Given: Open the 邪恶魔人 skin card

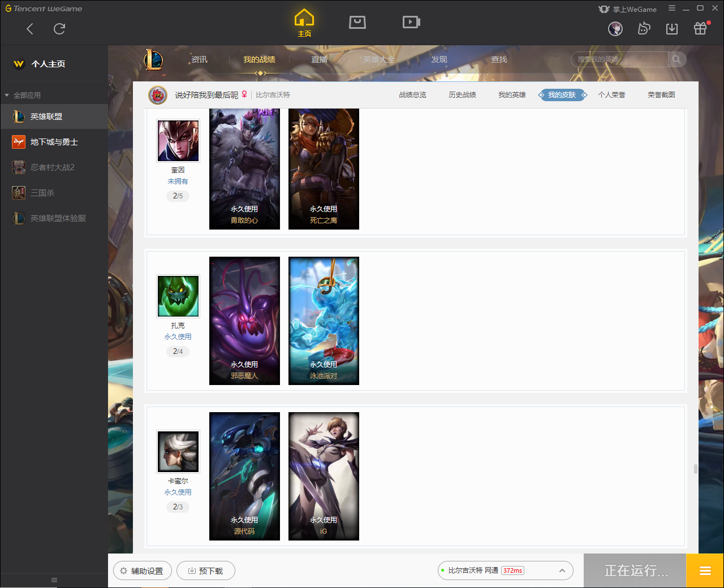Looking at the screenshot, I should [244, 321].
